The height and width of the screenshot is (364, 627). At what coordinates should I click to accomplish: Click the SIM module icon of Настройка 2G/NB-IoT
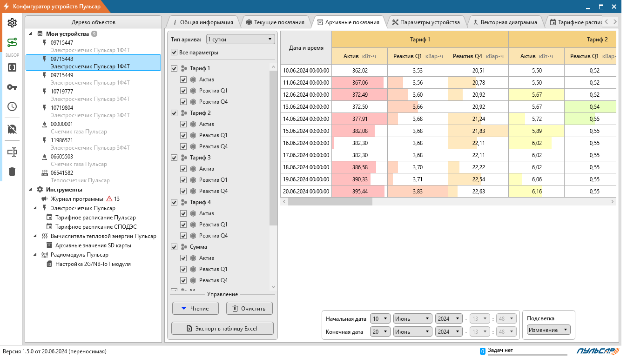coord(49,264)
